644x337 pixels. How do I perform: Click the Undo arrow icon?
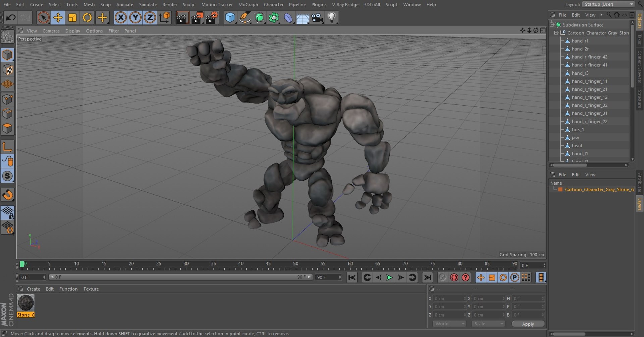[11, 17]
